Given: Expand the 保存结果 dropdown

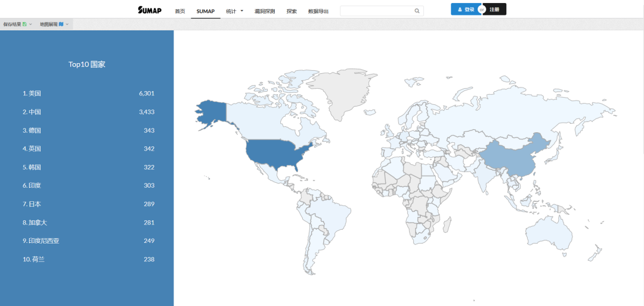Looking at the screenshot, I should (x=17, y=24).
